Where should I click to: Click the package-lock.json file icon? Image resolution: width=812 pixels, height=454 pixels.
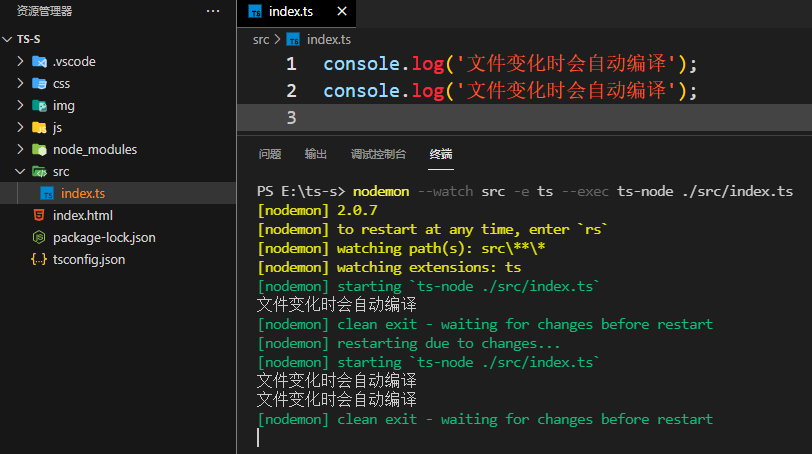pyautogui.click(x=39, y=237)
